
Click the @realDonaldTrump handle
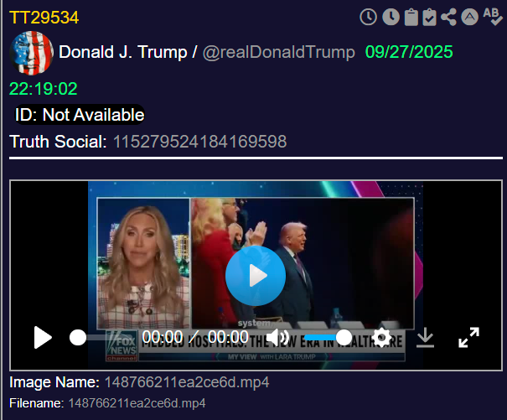click(x=278, y=52)
